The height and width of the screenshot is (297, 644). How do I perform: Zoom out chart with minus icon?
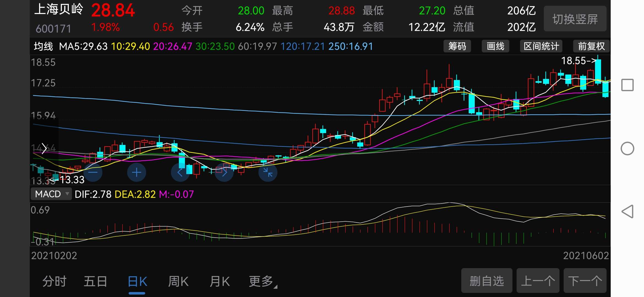click(x=93, y=172)
